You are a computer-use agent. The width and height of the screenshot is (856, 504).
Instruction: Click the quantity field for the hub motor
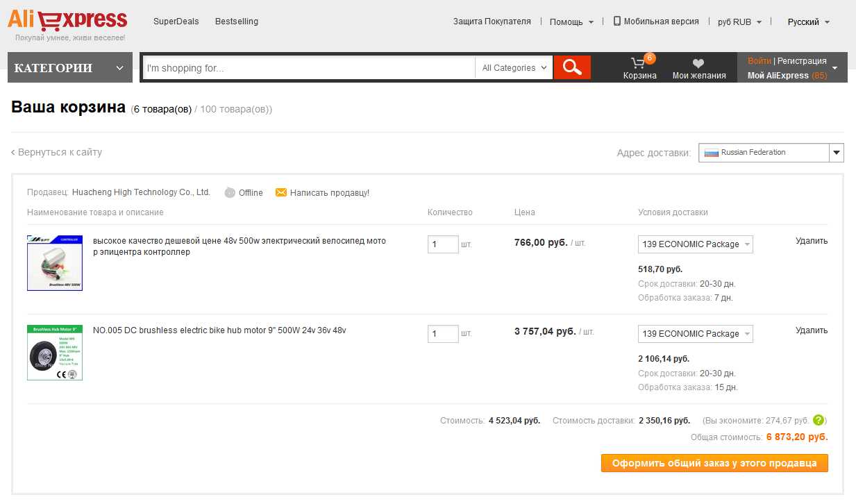[x=443, y=334]
